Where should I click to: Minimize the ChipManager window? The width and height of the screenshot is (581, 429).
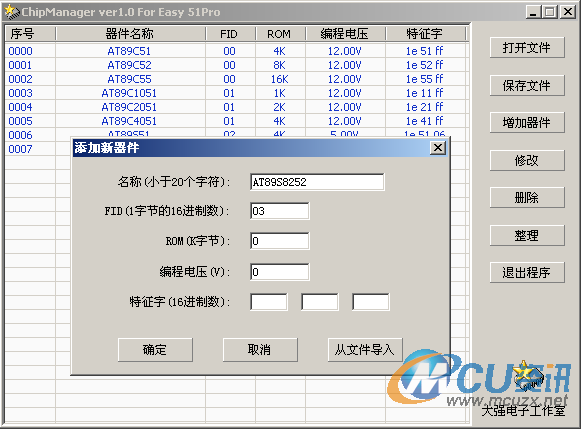point(533,12)
